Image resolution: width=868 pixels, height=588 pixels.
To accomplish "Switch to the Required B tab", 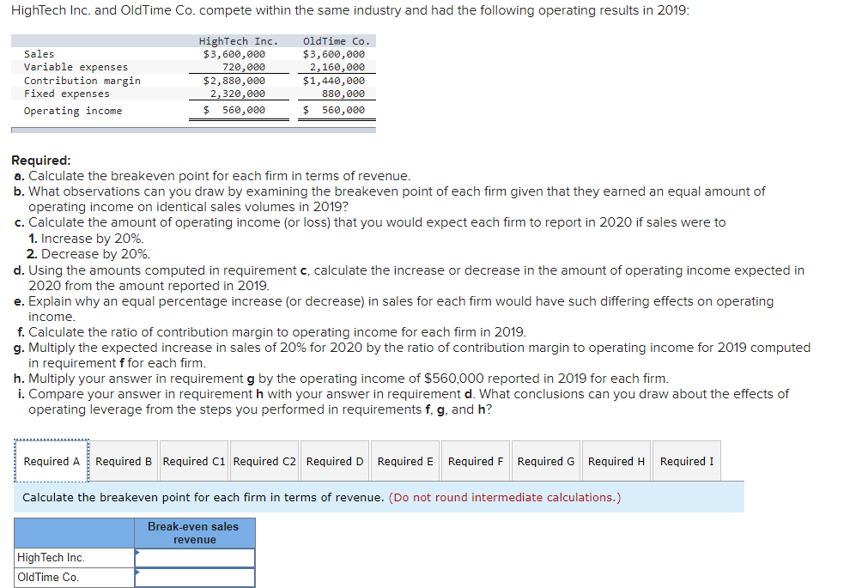I will 124,461.
